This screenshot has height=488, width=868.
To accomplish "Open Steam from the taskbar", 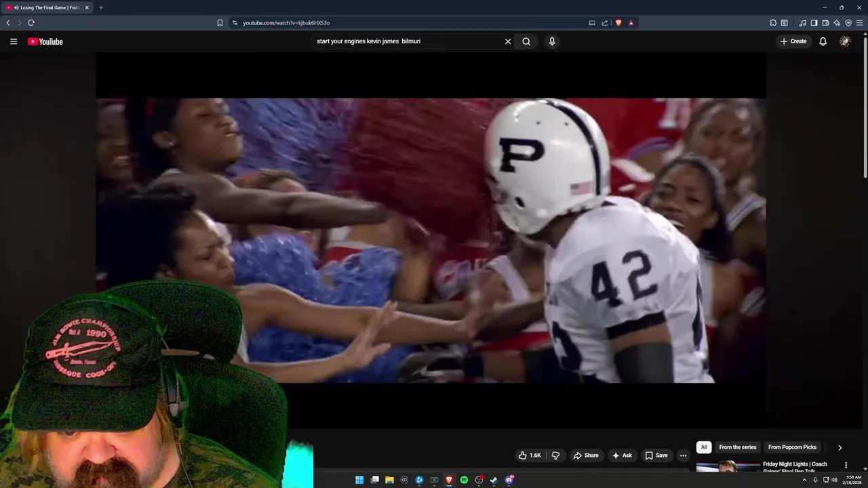I will click(x=494, y=480).
